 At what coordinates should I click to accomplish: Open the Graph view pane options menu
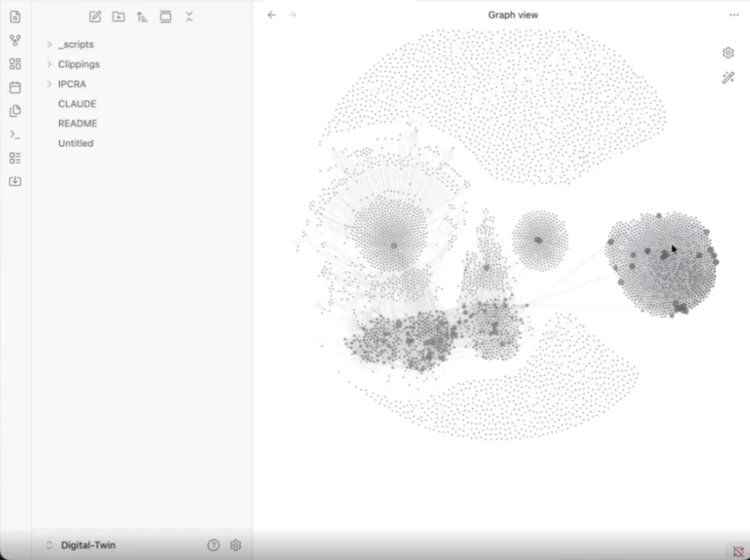point(733,15)
